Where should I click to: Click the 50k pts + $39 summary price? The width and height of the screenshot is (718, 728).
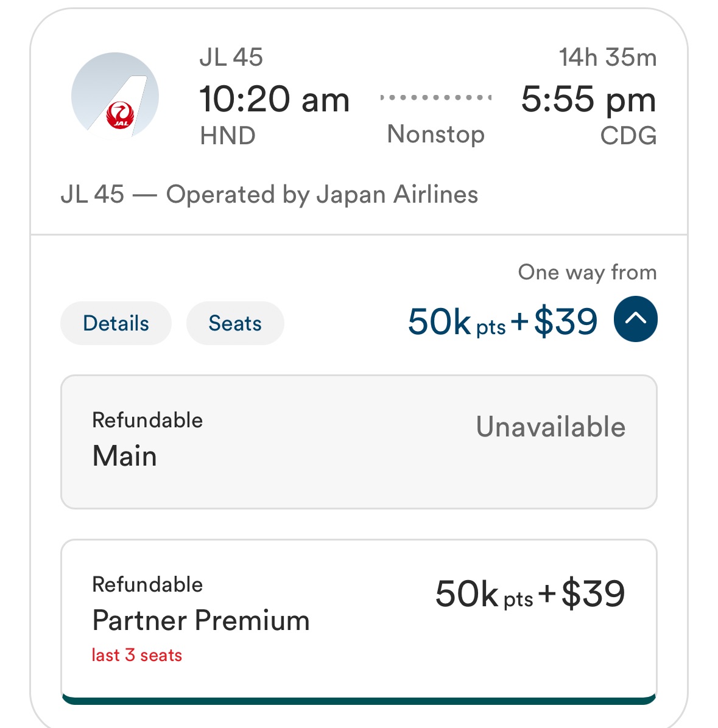(502, 322)
